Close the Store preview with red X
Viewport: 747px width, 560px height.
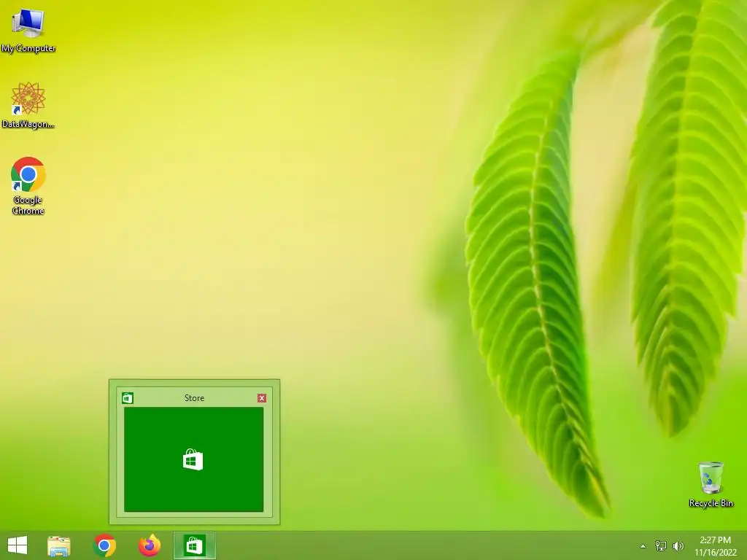click(262, 398)
